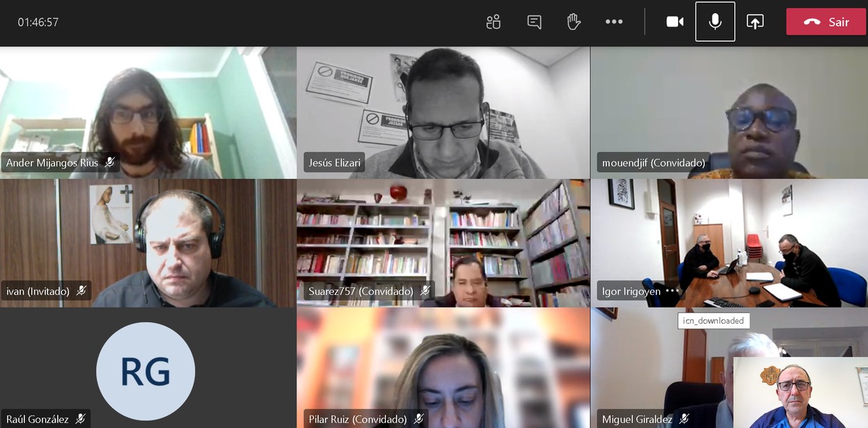
Task: Click the self-view video thumbnail
Action: (x=800, y=393)
